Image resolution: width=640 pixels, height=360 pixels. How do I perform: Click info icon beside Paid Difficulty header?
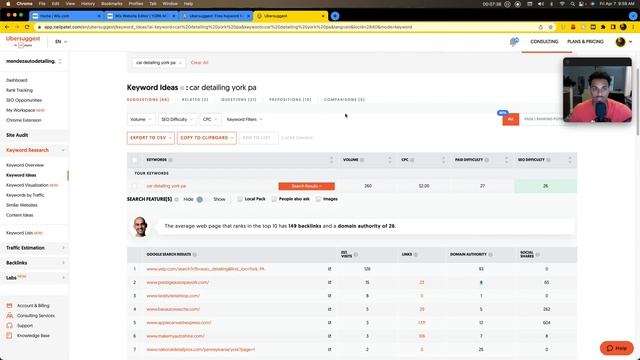point(487,160)
